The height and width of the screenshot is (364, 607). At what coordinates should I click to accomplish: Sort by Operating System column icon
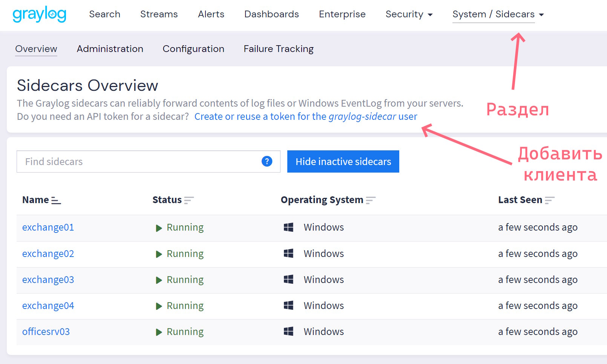pos(371,200)
